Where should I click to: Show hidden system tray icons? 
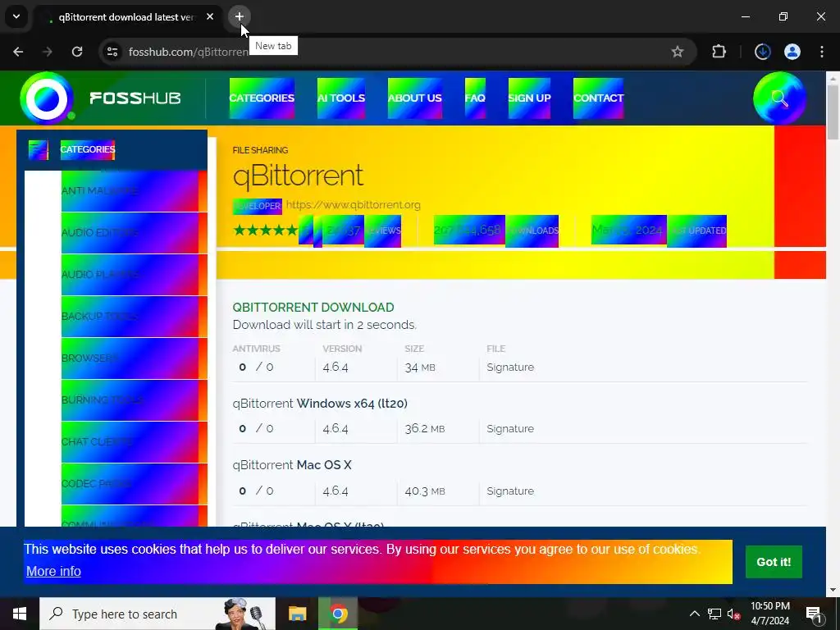[694, 614]
